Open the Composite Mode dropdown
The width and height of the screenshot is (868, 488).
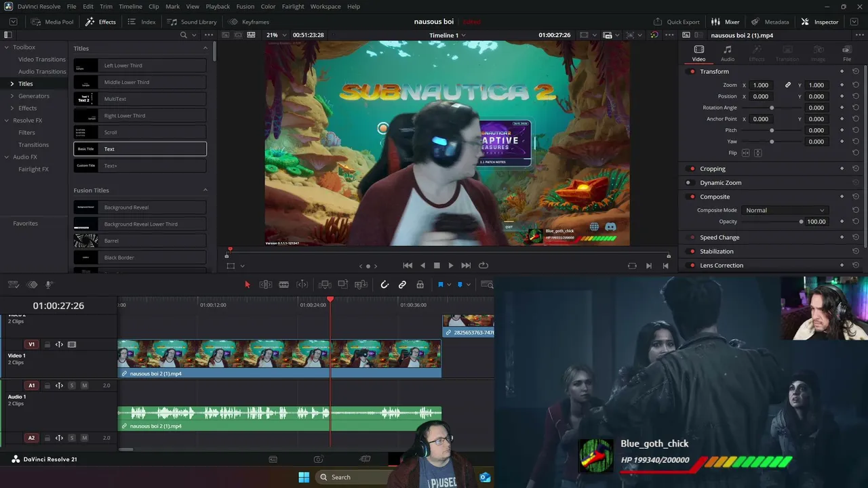[785, 210]
